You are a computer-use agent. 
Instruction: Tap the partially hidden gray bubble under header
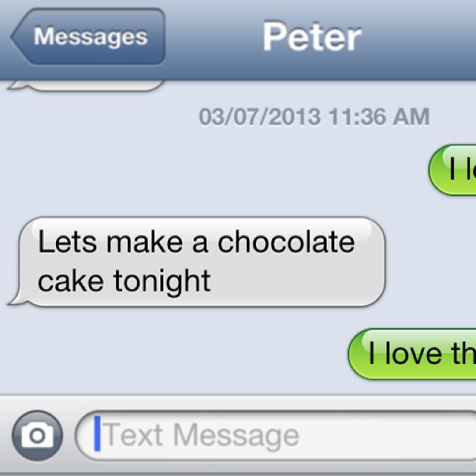[86, 86]
